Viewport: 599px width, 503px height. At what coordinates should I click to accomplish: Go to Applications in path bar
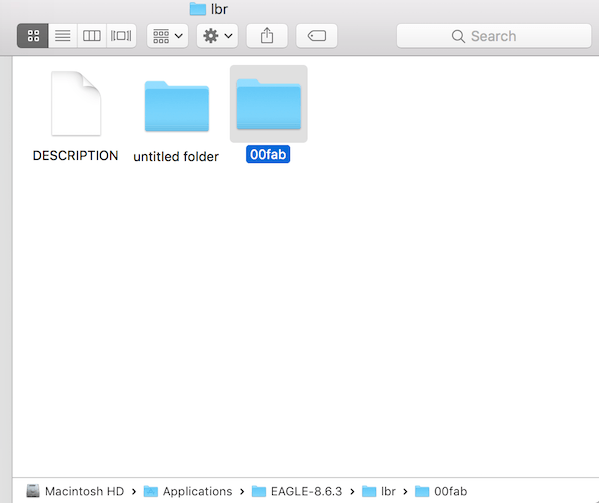pyautogui.click(x=188, y=491)
